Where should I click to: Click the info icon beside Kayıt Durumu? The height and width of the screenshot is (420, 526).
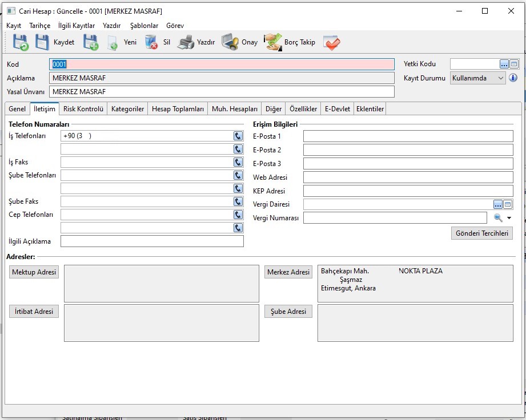point(513,78)
